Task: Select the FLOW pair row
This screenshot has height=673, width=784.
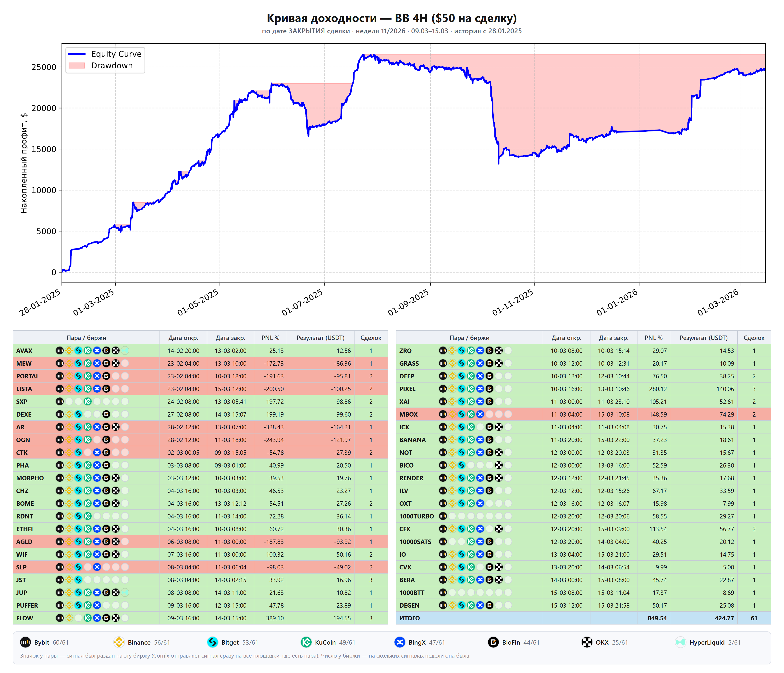Action: coord(200,618)
